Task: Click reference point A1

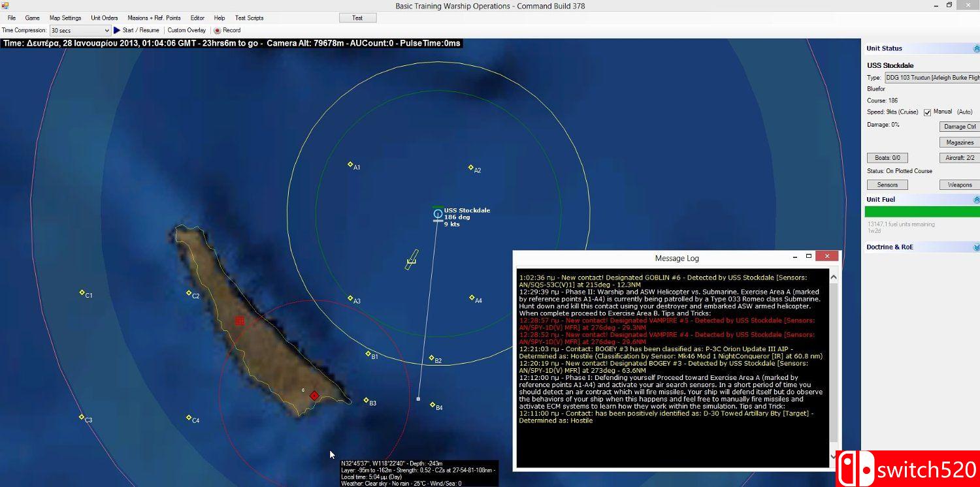Action: coord(350,165)
